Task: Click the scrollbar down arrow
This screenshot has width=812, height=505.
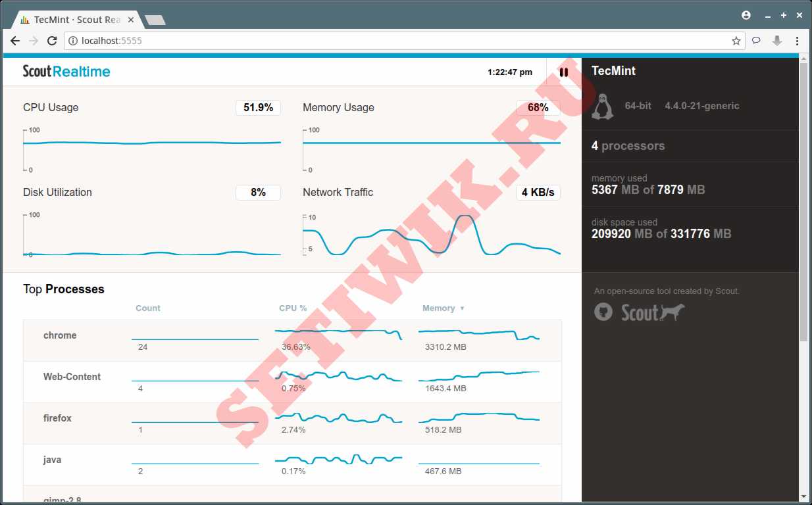Action: pyautogui.click(x=804, y=496)
